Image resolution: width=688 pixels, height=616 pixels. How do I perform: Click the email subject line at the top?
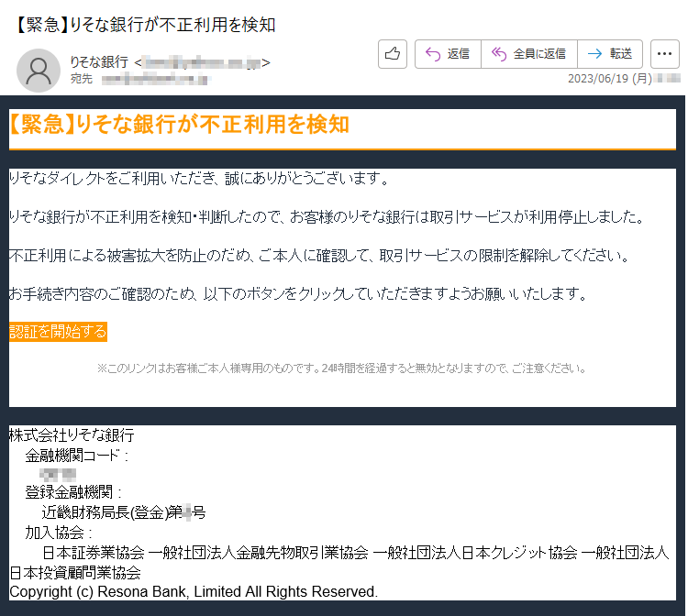(x=145, y=25)
